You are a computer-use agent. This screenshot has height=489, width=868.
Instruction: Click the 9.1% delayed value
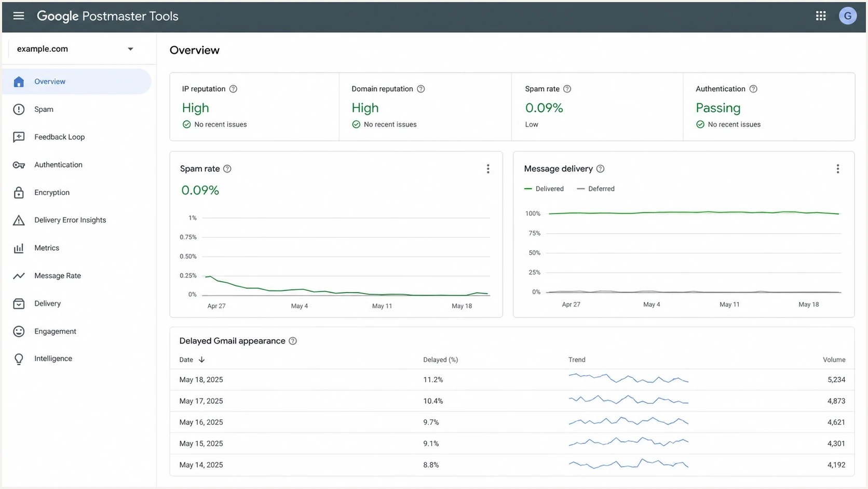431,444
